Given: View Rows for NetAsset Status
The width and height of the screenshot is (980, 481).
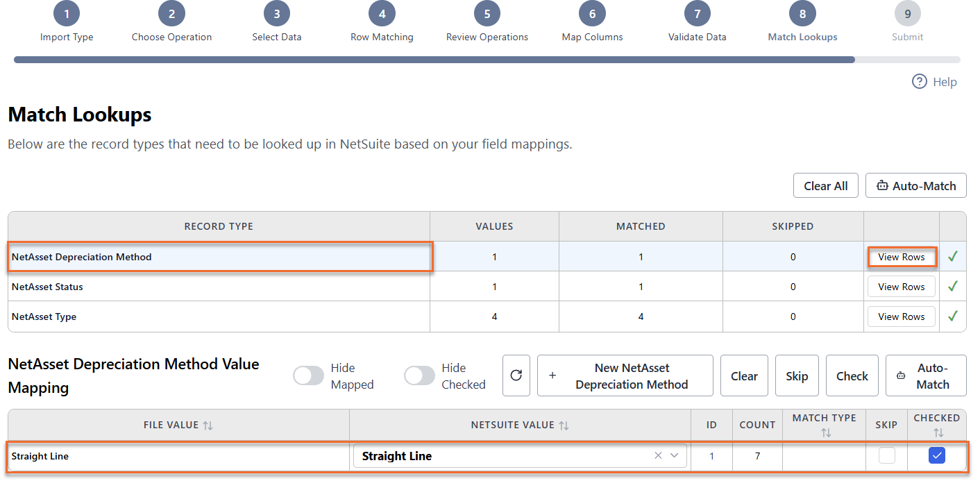Looking at the screenshot, I should coord(902,287).
